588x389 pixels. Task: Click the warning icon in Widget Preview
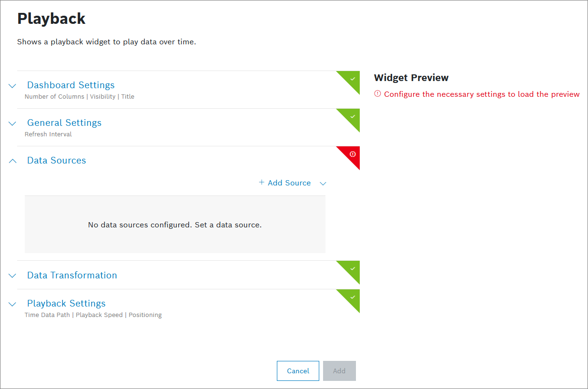[378, 94]
